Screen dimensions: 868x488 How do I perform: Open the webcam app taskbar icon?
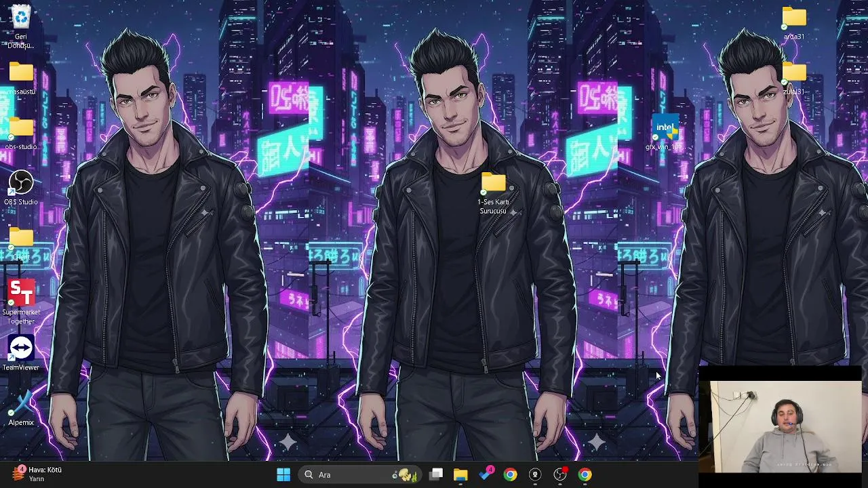[535, 474]
